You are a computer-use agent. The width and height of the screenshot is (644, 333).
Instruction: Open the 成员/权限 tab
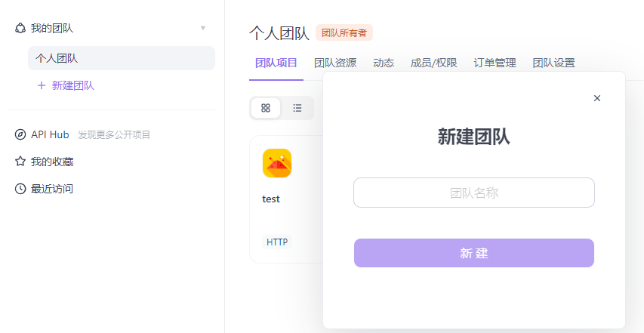[433, 63]
